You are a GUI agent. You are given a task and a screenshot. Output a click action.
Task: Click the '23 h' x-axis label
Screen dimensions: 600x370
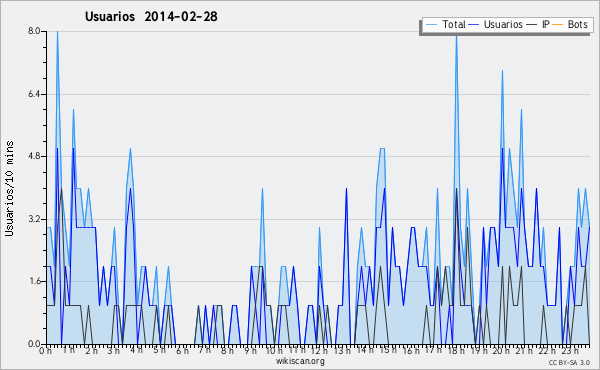tap(570, 350)
